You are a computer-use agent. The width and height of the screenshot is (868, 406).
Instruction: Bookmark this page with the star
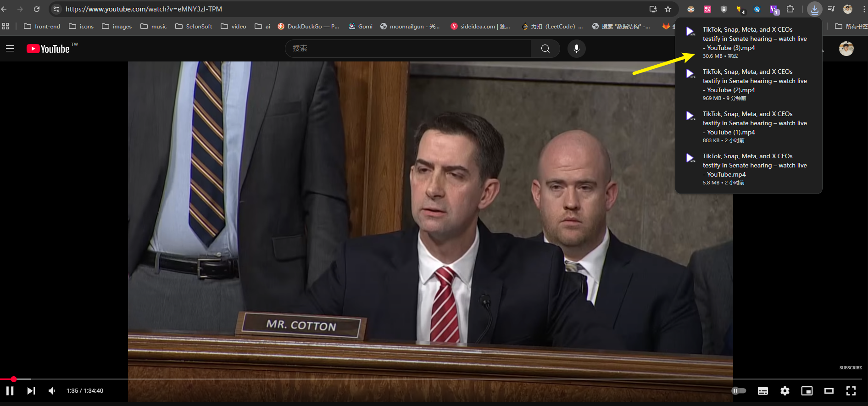668,9
